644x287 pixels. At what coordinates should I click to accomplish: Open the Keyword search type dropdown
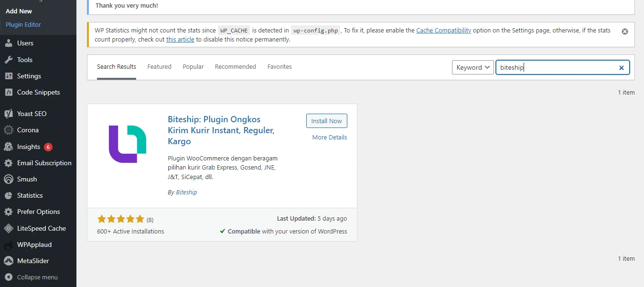472,67
